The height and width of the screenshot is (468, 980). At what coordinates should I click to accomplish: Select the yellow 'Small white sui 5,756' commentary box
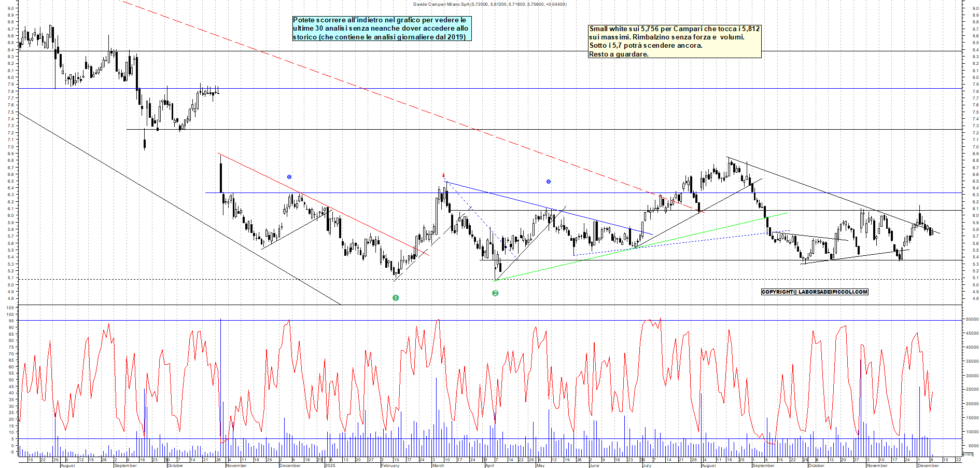click(x=674, y=42)
